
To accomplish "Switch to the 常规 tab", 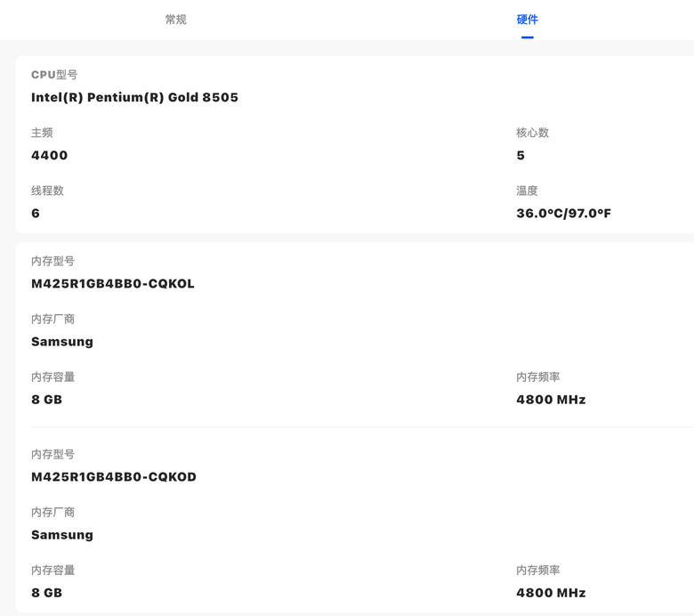I will [175, 20].
